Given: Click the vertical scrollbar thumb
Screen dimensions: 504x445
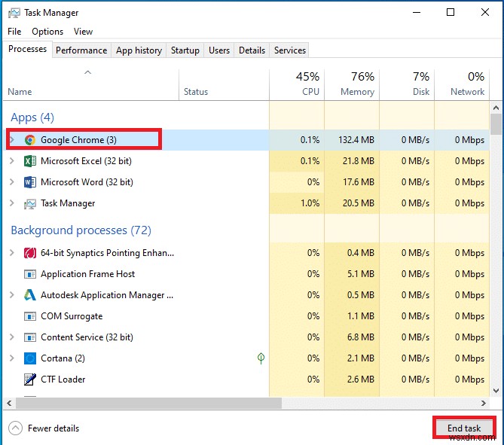Looking at the screenshot, I should click(x=496, y=124).
